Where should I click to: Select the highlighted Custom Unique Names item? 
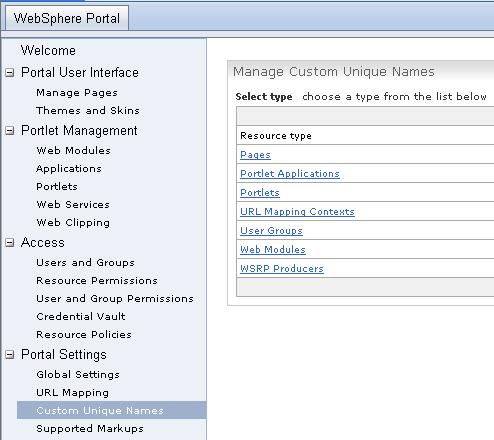(112, 410)
